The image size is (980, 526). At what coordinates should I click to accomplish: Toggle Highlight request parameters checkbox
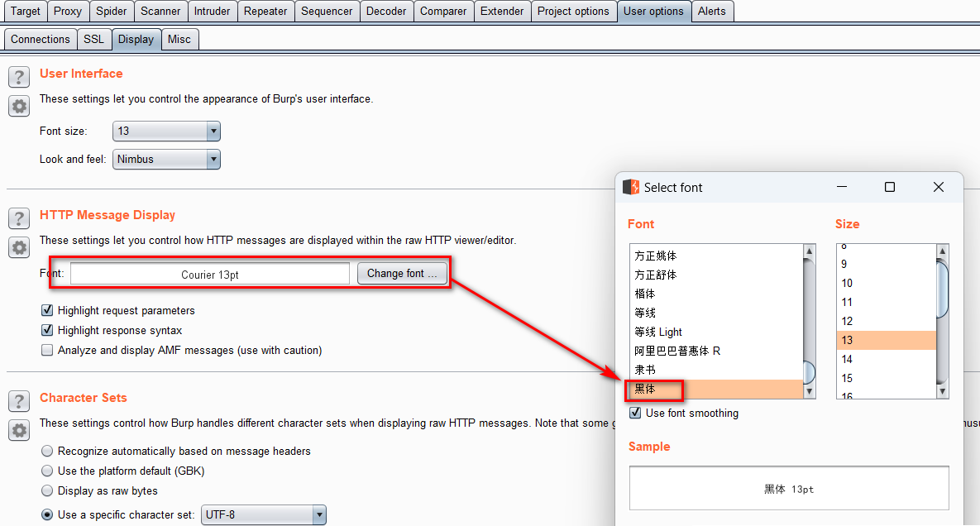[47, 310]
